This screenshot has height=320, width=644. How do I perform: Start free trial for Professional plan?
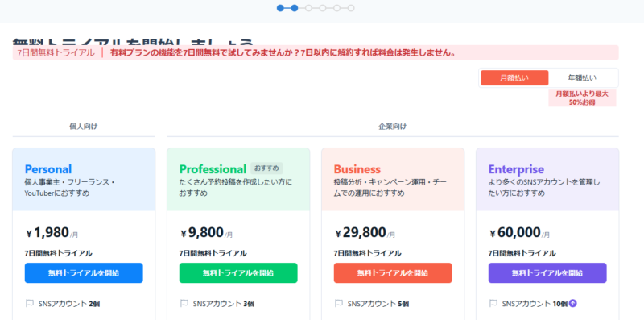point(238,272)
